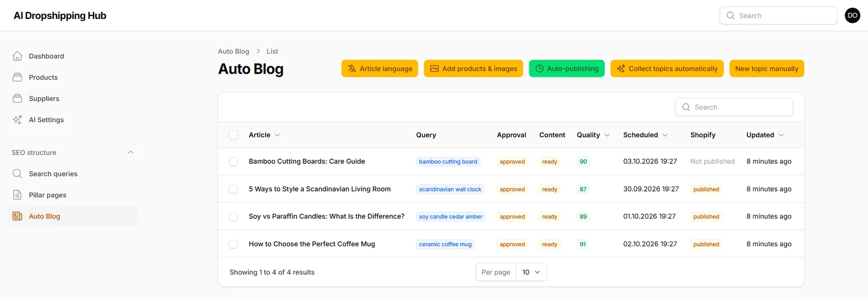Screen dimensions: 868x299
Task: Click the ceramic coffee mug query tag
Action: click(x=445, y=244)
